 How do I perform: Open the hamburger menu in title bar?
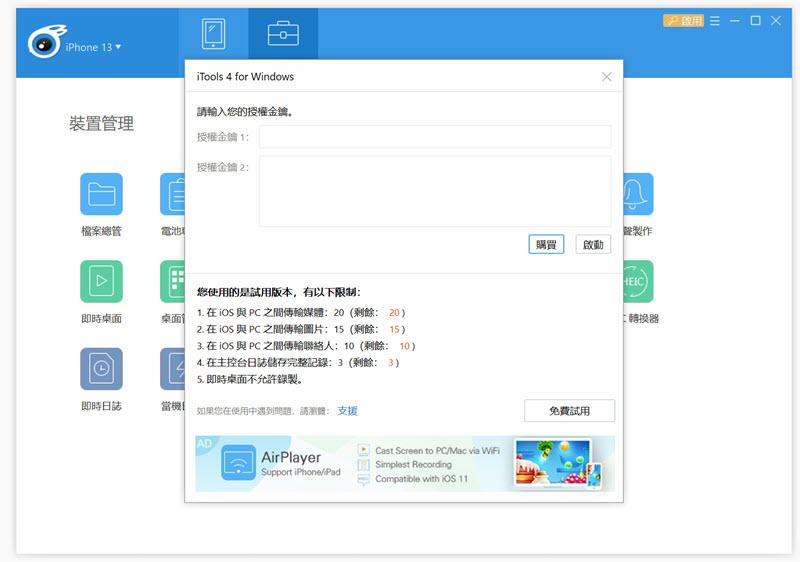point(715,20)
